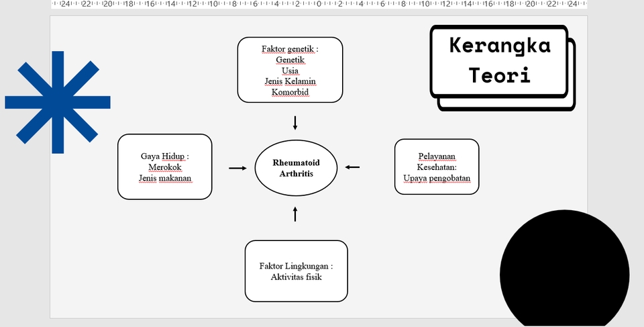The image size is (644, 327).
Task: Select the blue asterisk star shape
Action: point(58,103)
